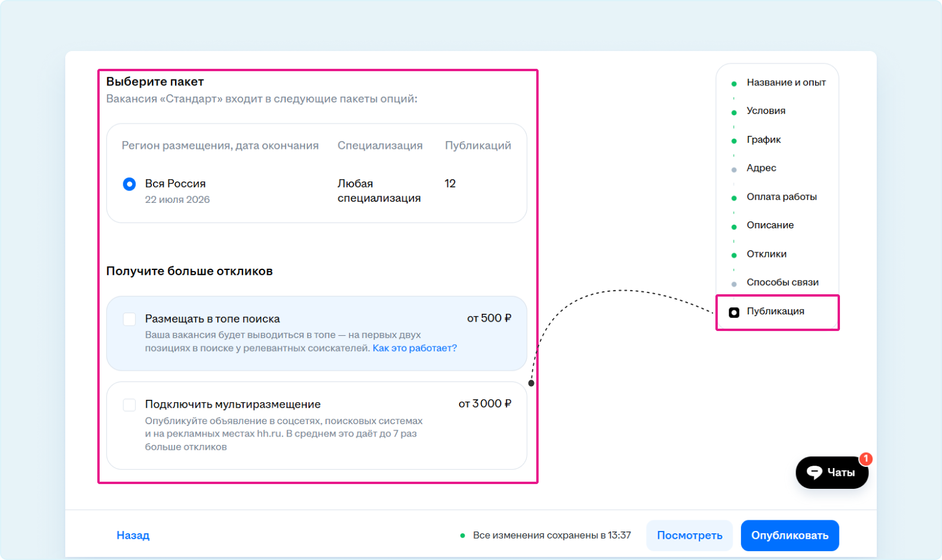Click the Публикация step label
This screenshot has height=560, width=942.
pyautogui.click(x=775, y=311)
